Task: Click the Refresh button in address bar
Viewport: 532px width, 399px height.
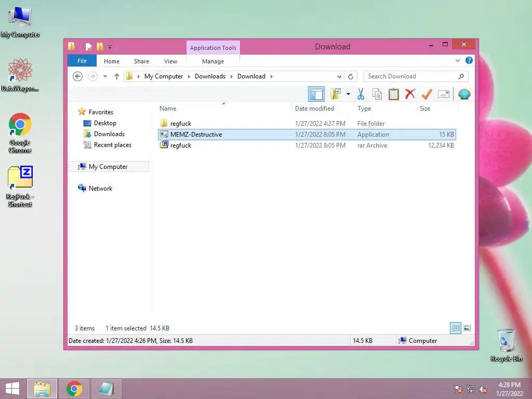Action: coord(351,76)
